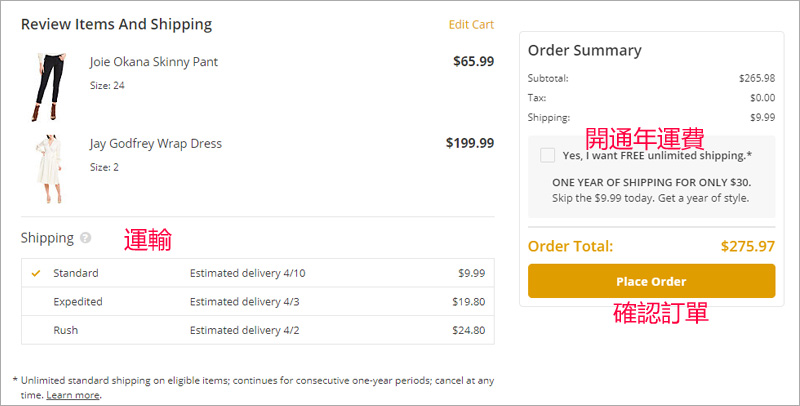Click the $199.99 price of the dress
800x406 pixels.
(469, 144)
